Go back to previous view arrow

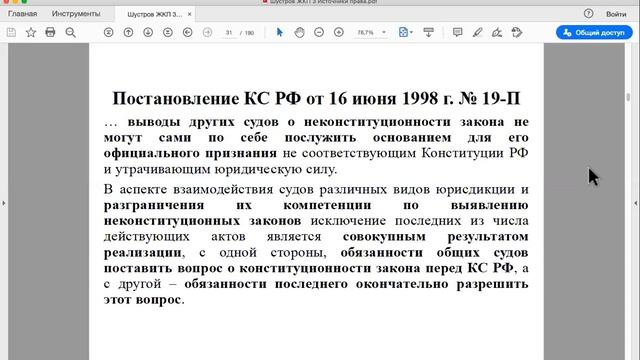click(x=188, y=32)
